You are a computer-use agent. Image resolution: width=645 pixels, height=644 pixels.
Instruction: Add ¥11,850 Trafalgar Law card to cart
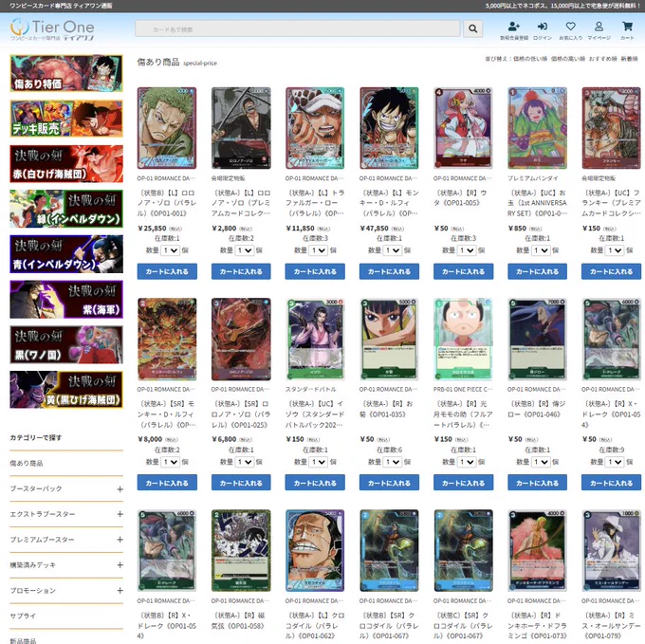pyautogui.click(x=315, y=271)
